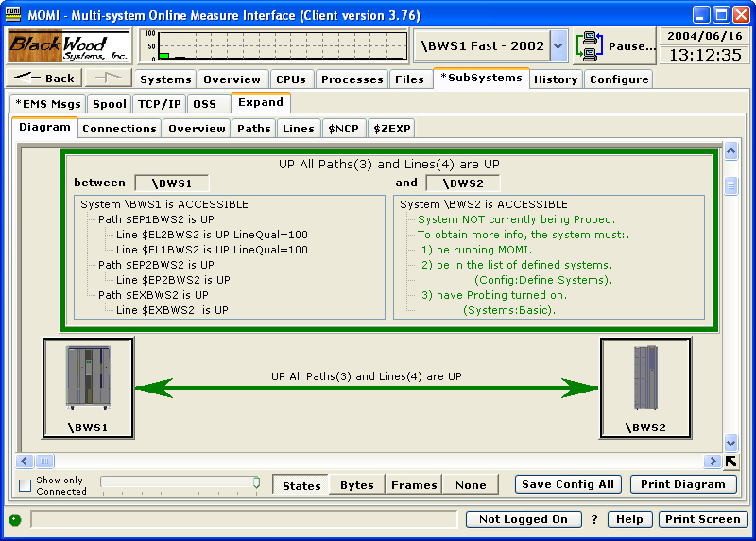Select the States display toggle
This screenshot has width=756, height=541.
(x=301, y=485)
